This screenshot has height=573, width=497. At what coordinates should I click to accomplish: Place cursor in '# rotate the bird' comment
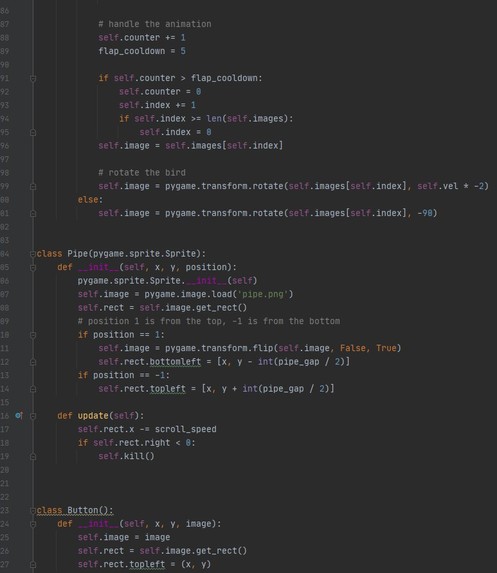coord(142,172)
